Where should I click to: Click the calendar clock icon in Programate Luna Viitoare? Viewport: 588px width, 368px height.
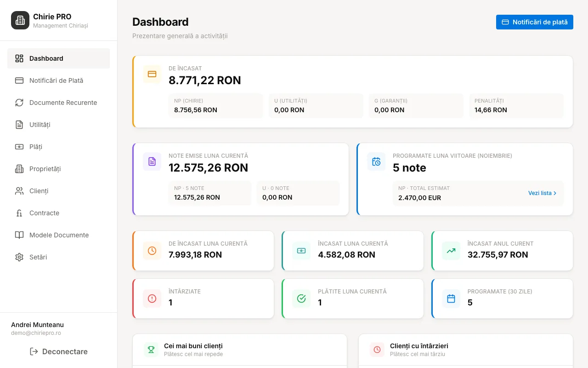[376, 161]
